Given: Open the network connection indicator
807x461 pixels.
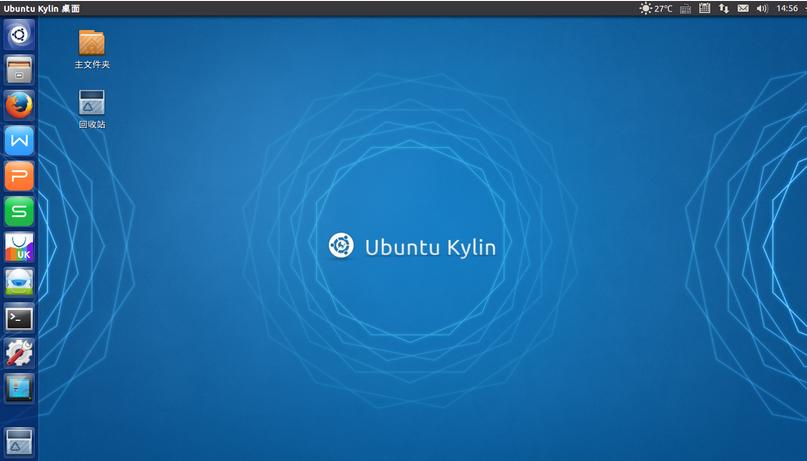Looking at the screenshot, I should tap(724, 8).
